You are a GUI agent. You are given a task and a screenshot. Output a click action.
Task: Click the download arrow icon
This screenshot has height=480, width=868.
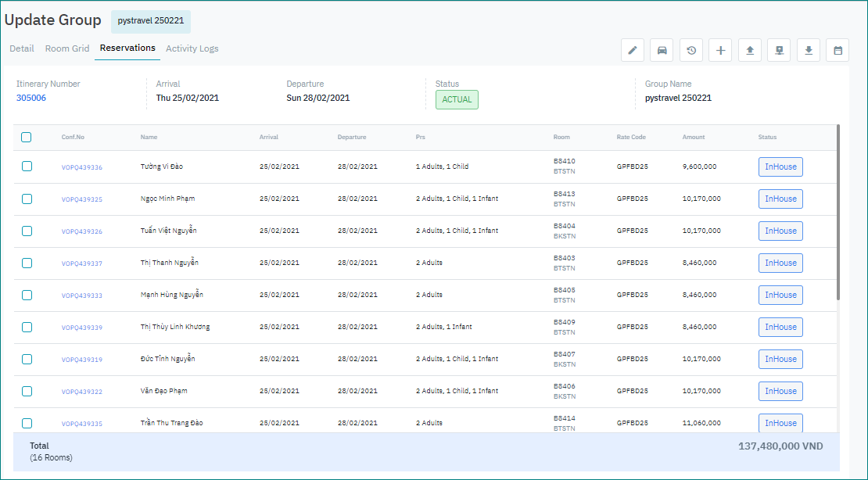coord(809,50)
